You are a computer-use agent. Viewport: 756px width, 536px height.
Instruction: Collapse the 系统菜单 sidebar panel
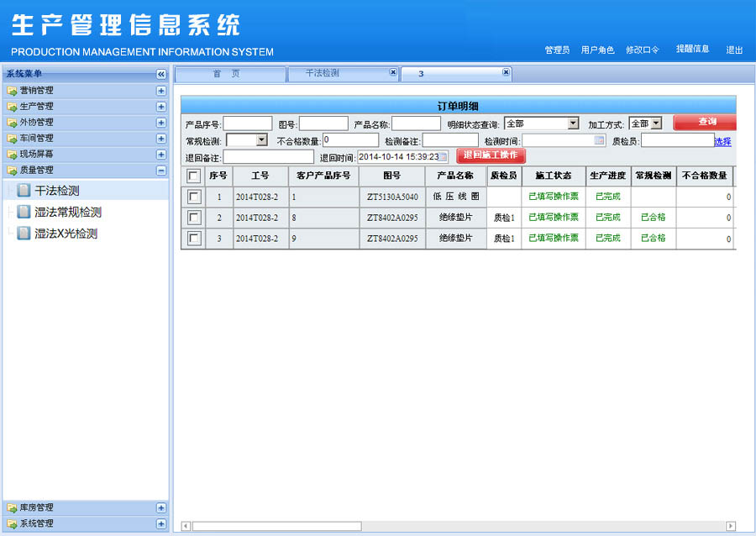(161, 74)
